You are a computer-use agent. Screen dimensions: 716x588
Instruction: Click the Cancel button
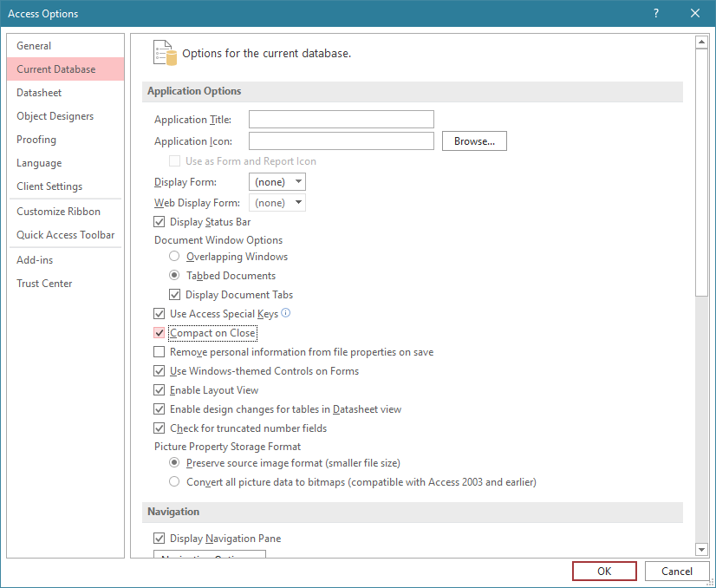pyautogui.click(x=677, y=572)
